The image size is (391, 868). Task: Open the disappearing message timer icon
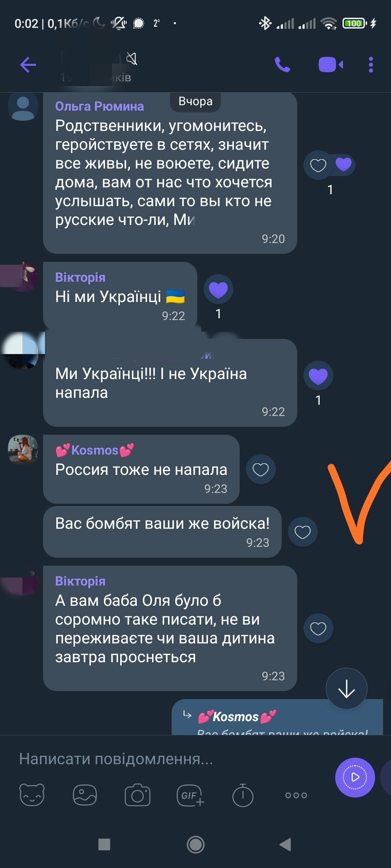[243, 795]
